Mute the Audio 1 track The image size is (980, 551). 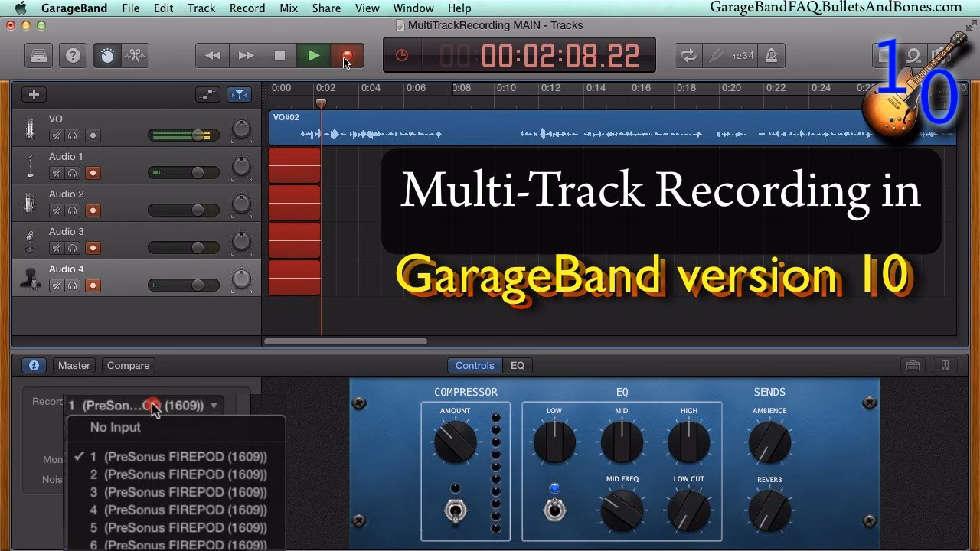[55, 173]
